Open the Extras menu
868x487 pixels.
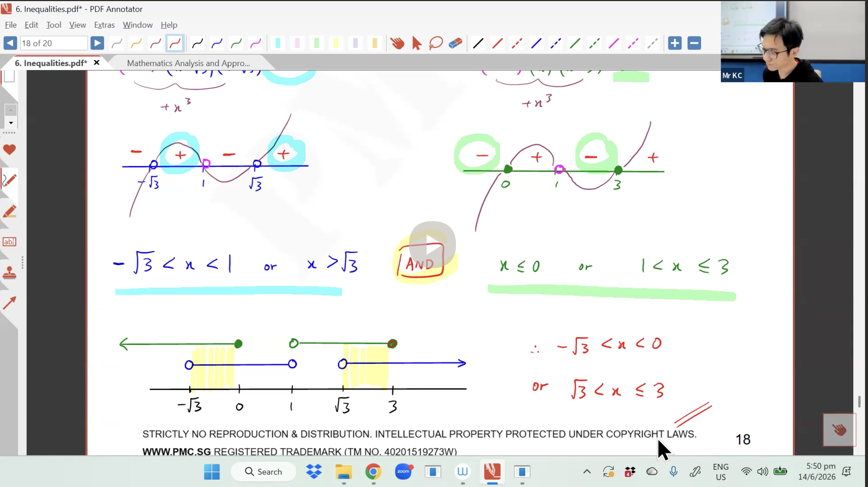click(104, 25)
